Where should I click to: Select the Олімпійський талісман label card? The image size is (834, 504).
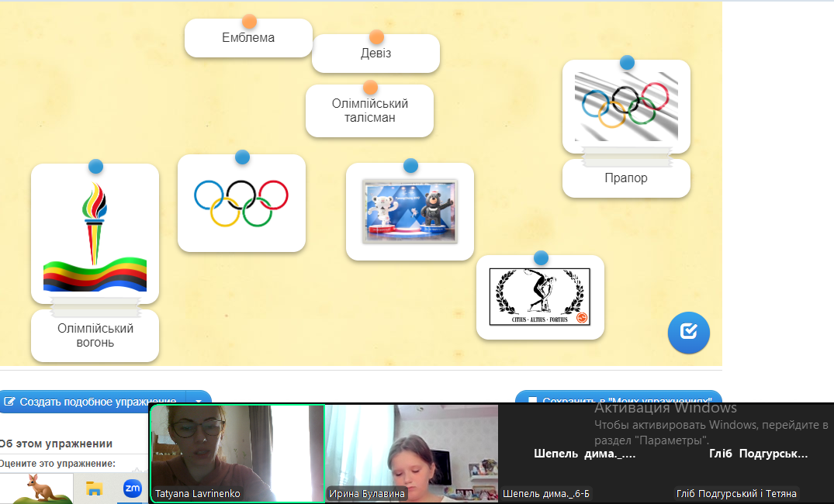pos(369,111)
